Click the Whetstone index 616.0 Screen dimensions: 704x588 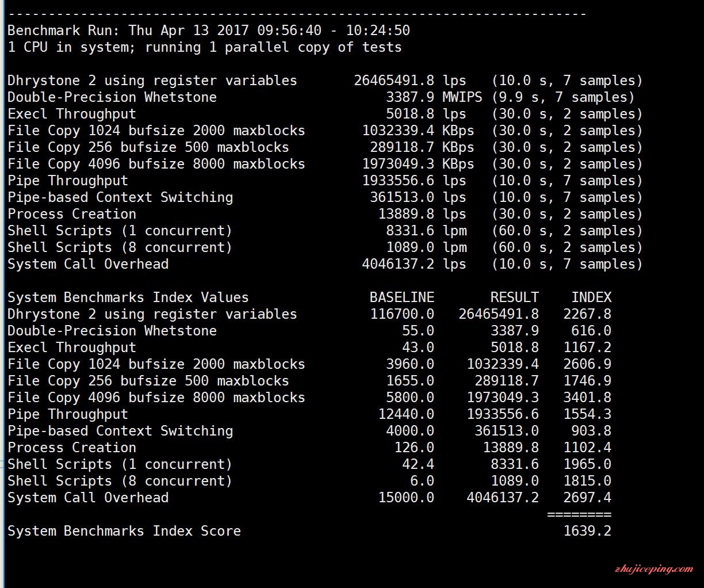point(592,331)
